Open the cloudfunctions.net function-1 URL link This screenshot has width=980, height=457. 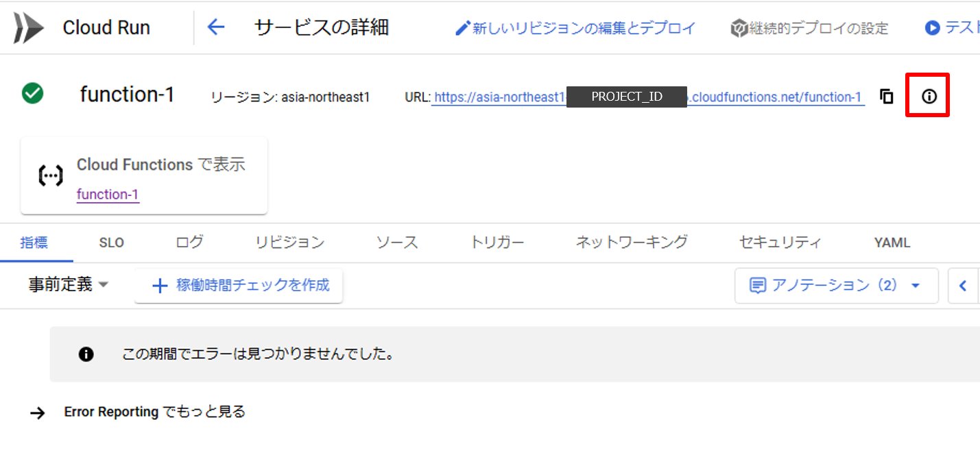[648, 97]
